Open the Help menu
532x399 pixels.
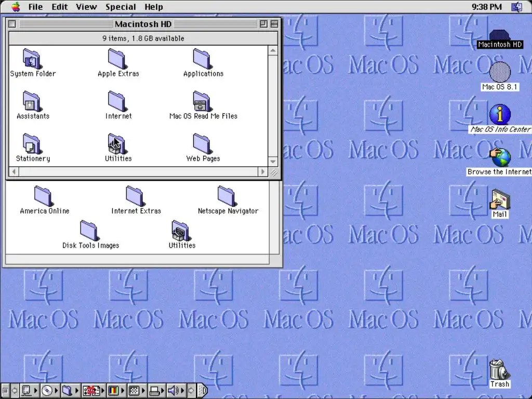pyautogui.click(x=154, y=7)
